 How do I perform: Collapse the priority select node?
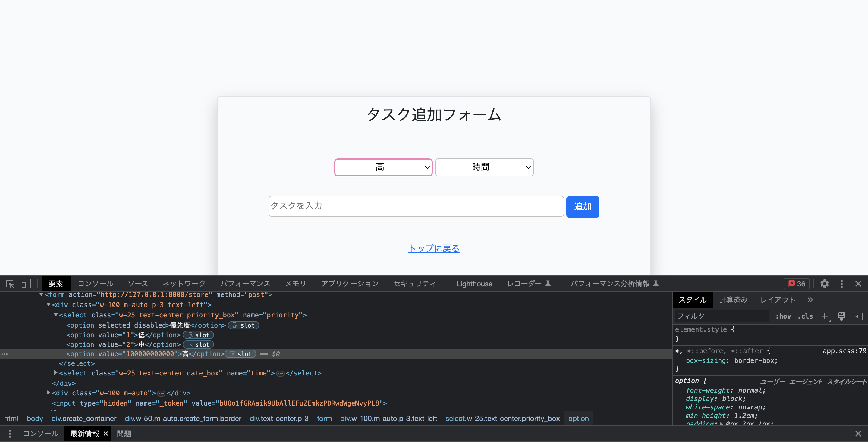pyautogui.click(x=55, y=315)
